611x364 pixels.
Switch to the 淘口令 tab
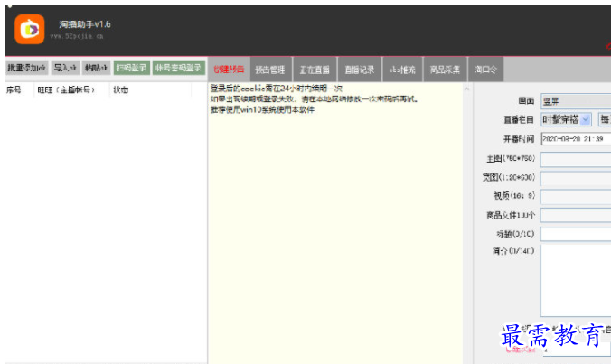click(485, 70)
